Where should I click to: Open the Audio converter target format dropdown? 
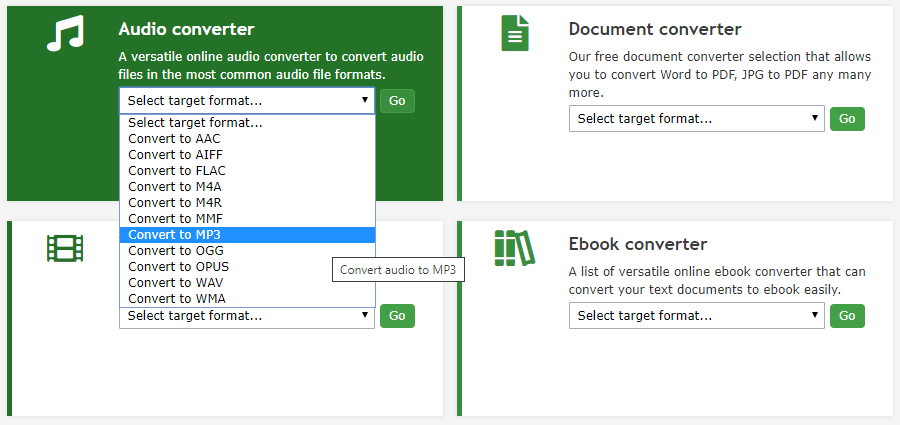247,101
